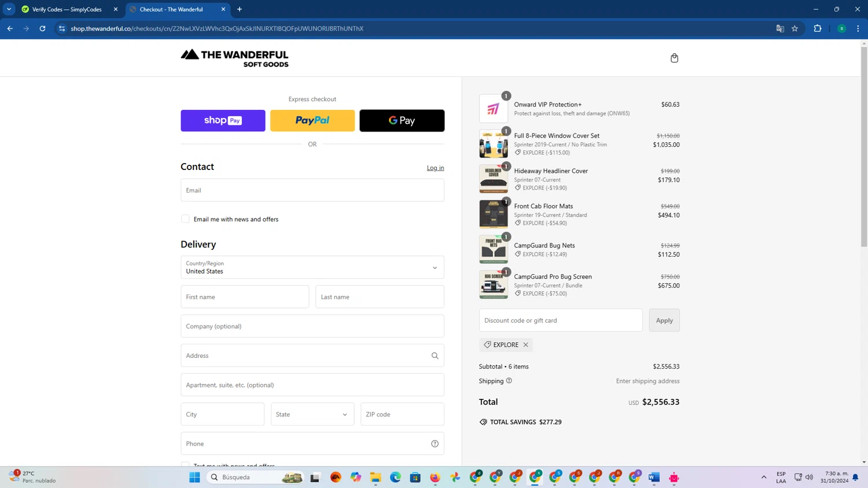This screenshot has width=868, height=488.
Task: Switch to the Verify Codes — SimplyCodes tab
Action: [x=68, y=9]
